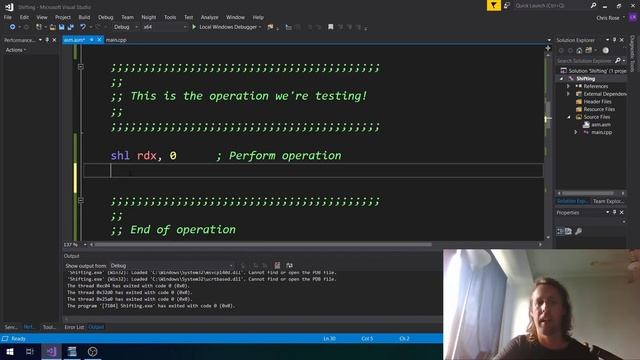Image resolution: width=640 pixels, height=360 pixels.
Task: Click Solution Explorer sync circle icon
Action: point(605,51)
